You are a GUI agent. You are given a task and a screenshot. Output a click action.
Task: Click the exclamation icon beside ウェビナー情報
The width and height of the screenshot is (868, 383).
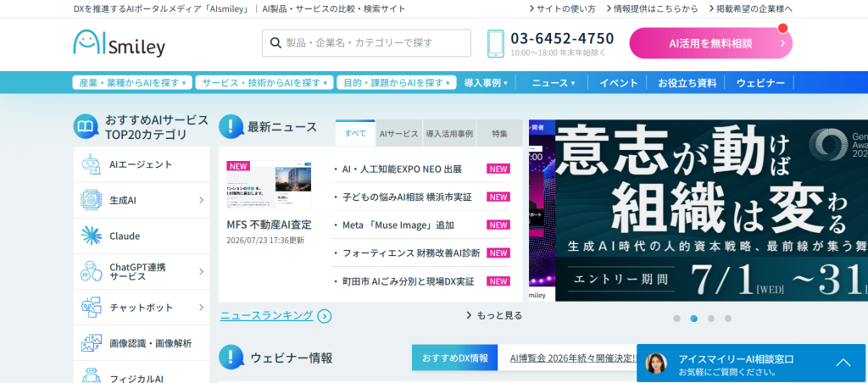click(x=231, y=357)
